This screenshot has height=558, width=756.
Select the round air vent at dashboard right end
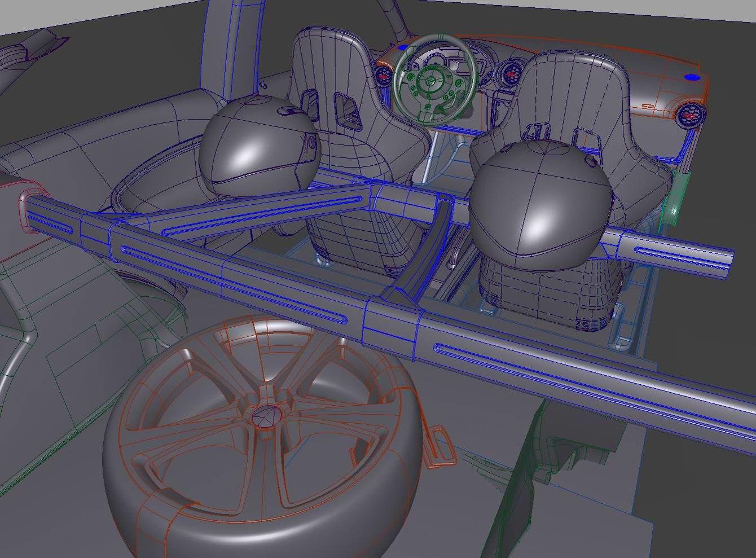point(692,116)
